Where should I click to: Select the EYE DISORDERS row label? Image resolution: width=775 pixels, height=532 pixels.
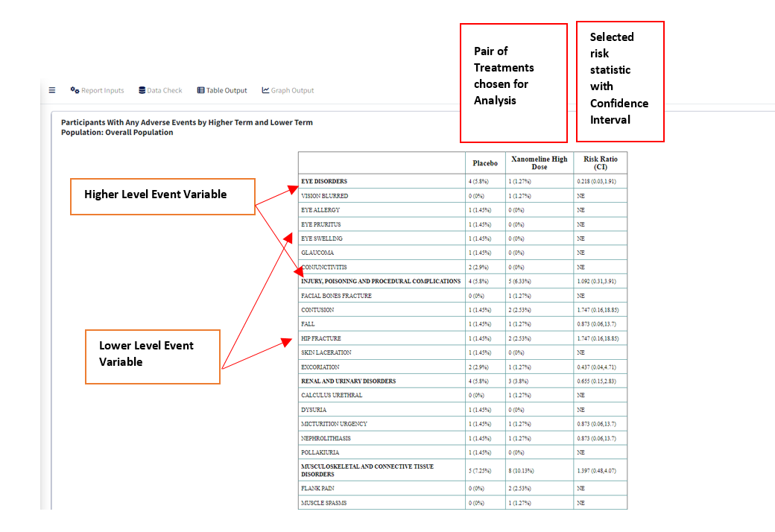point(324,182)
